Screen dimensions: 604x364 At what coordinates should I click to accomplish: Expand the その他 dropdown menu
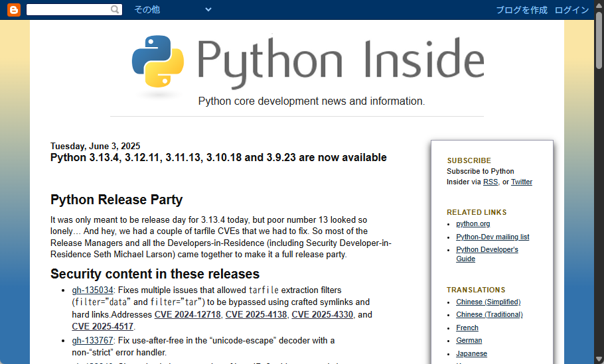coord(173,10)
